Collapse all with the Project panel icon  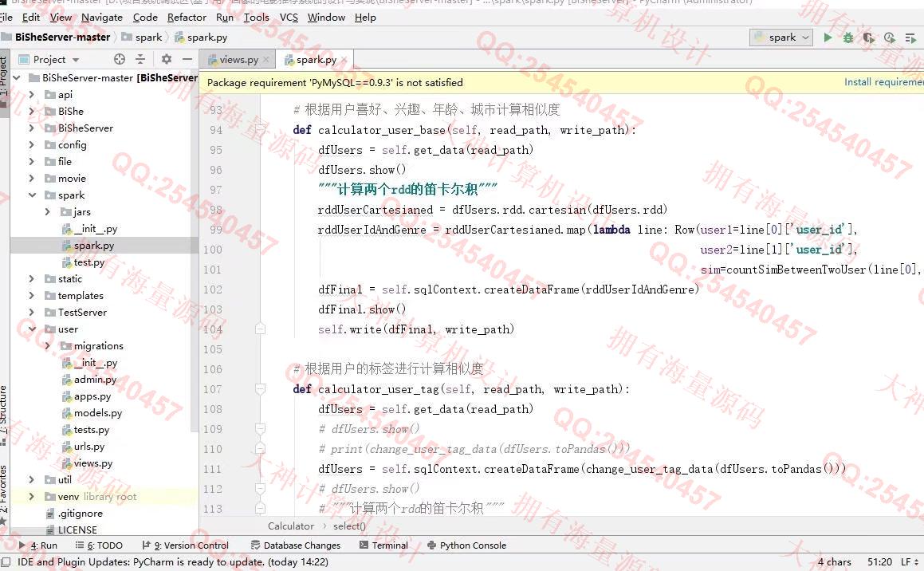coord(140,59)
